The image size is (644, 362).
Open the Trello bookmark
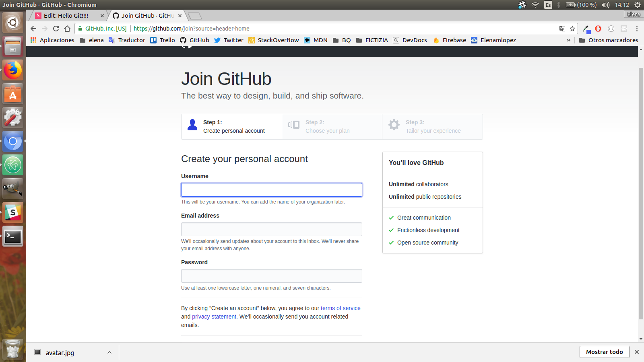(163, 40)
